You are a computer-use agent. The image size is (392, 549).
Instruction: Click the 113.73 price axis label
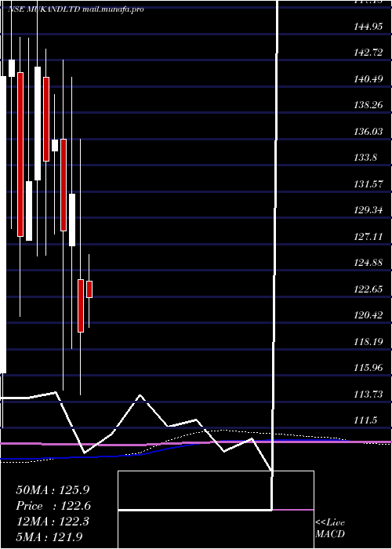368,394
